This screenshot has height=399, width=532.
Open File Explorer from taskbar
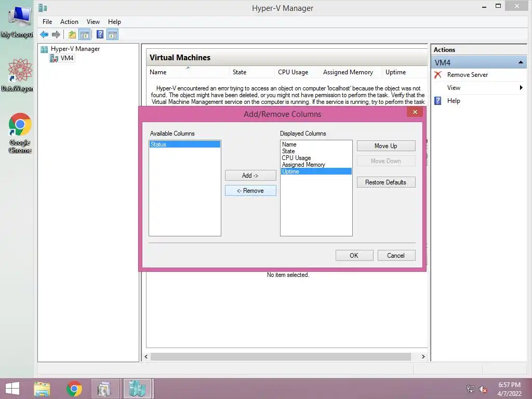pyautogui.click(x=42, y=389)
